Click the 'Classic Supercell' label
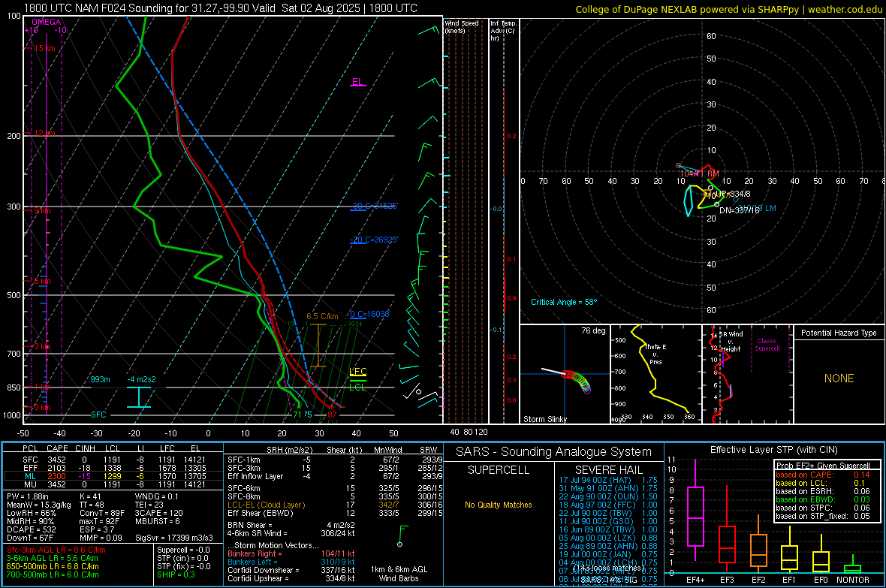886x588 pixels. pos(767,345)
